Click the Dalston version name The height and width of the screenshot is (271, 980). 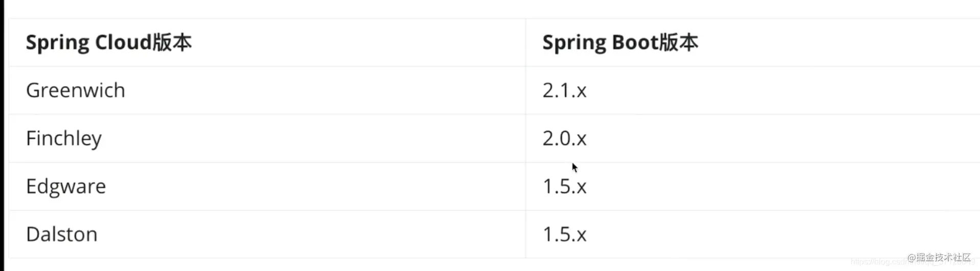(61, 234)
